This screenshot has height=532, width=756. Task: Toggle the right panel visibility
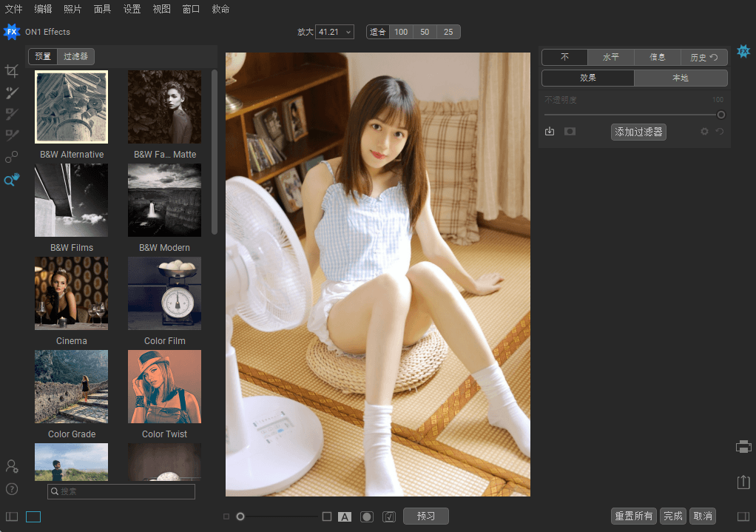click(x=743, y=516)
